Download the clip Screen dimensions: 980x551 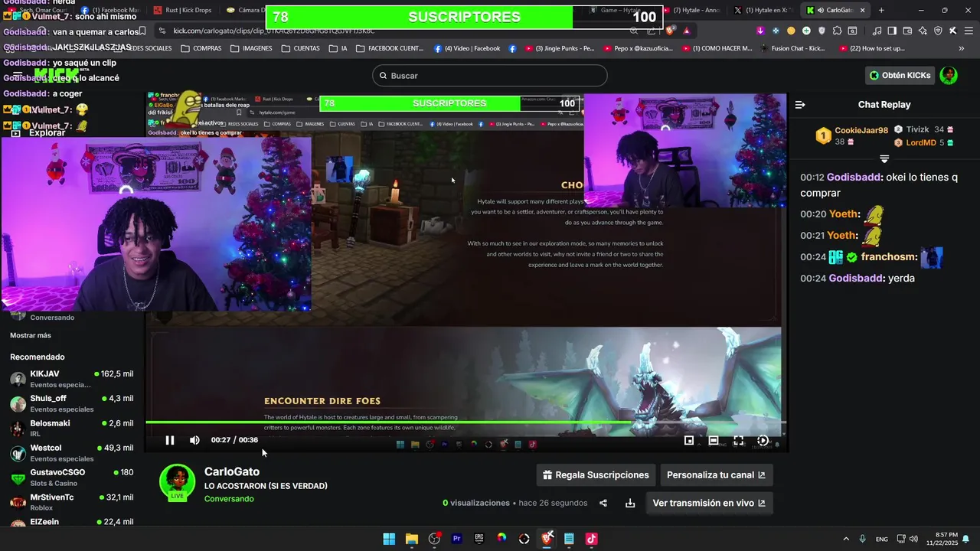click(x=630, y=503)
